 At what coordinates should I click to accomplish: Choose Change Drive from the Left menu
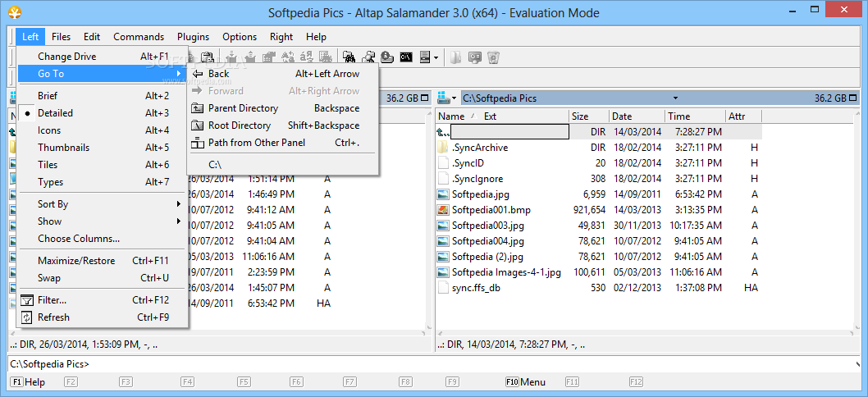coord(103,57)
